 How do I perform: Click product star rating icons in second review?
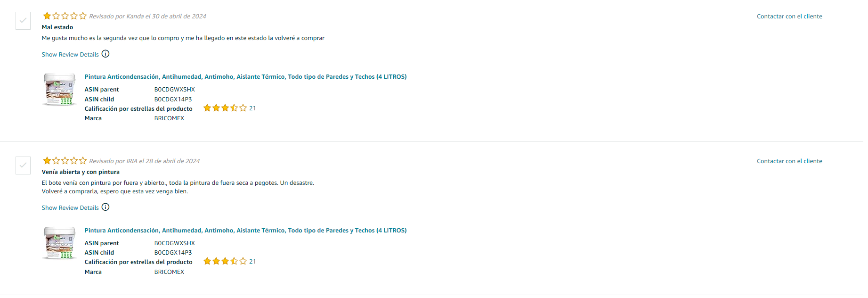tap(225, 261)
